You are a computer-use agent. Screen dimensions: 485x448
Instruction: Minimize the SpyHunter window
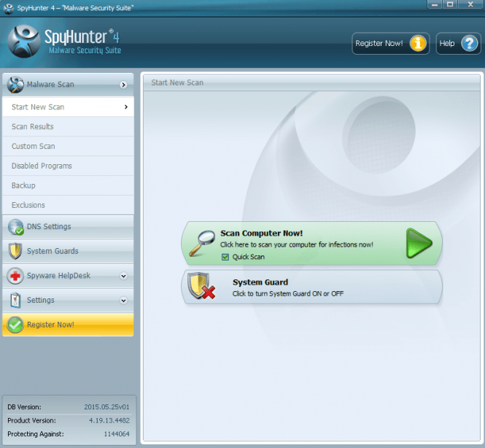coord(435,4)
